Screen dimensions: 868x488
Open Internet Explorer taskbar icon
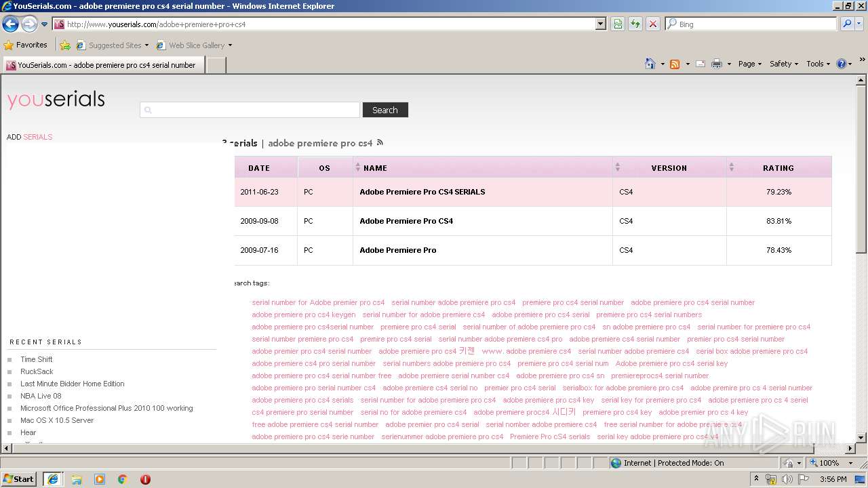click(x=53, y=479)
